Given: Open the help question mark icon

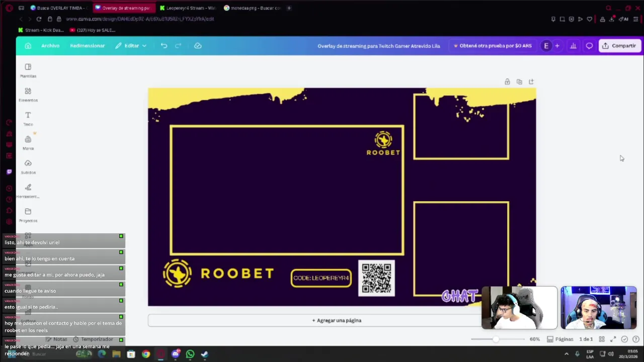Looking at the screenshot, I should tap(635, 339).
